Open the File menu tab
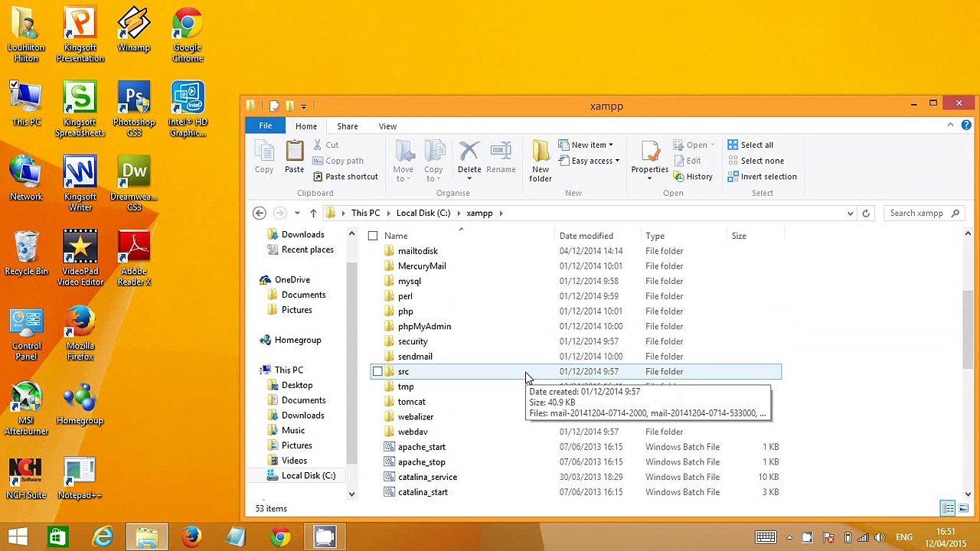The height and width of the screenshot is (551, 980). pos(266,126)
